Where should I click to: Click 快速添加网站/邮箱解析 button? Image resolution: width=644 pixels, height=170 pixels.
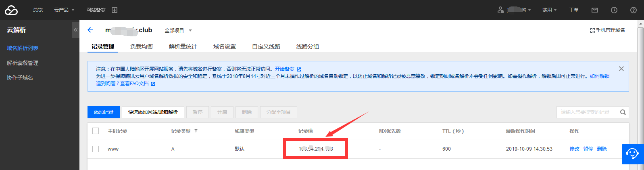tap(153, 112)
